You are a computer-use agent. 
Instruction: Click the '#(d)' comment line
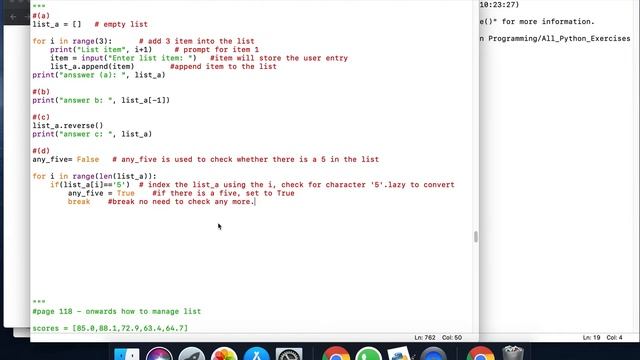[x=41, y=151]
